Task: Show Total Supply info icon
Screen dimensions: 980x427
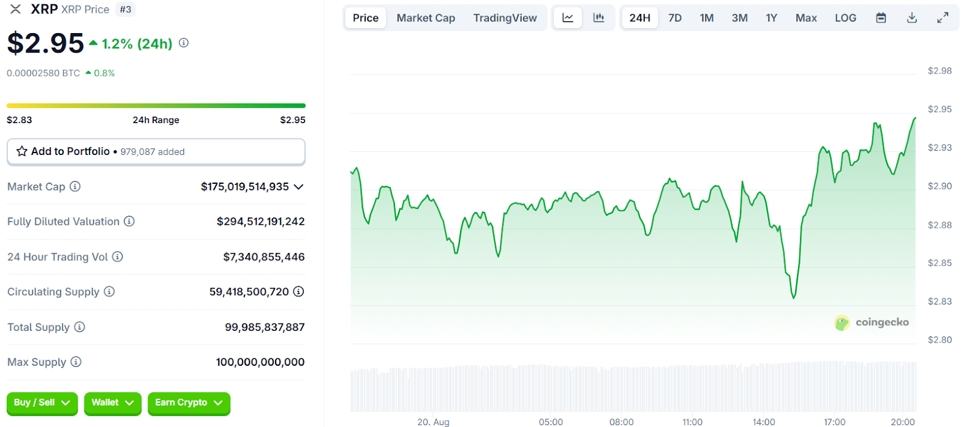Action: click(x=80, y=327)
